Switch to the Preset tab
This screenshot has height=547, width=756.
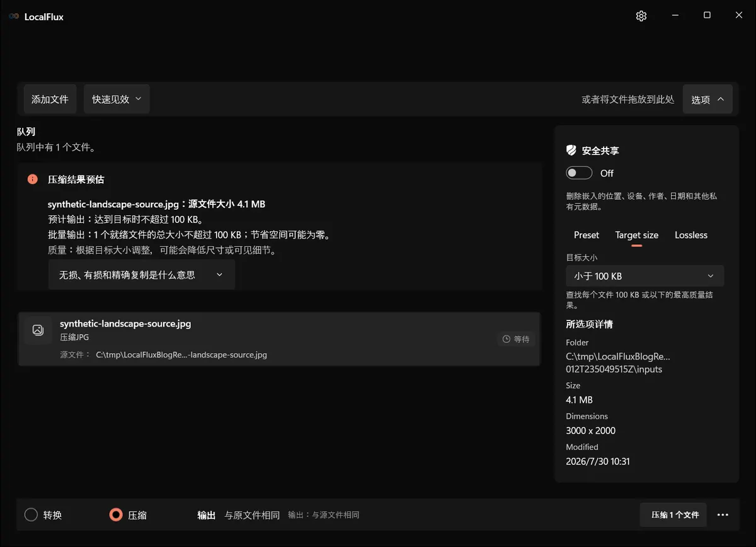click(587, 235)
